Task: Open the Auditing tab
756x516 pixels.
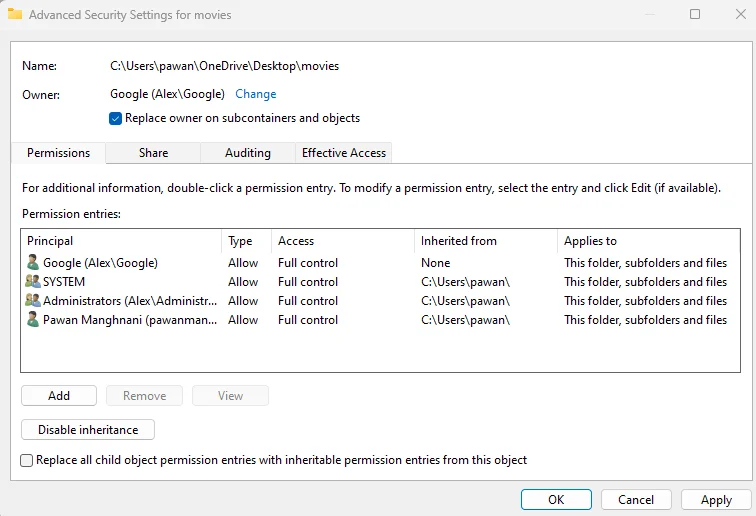Action: pyautogui.click(x=248, y=153)
